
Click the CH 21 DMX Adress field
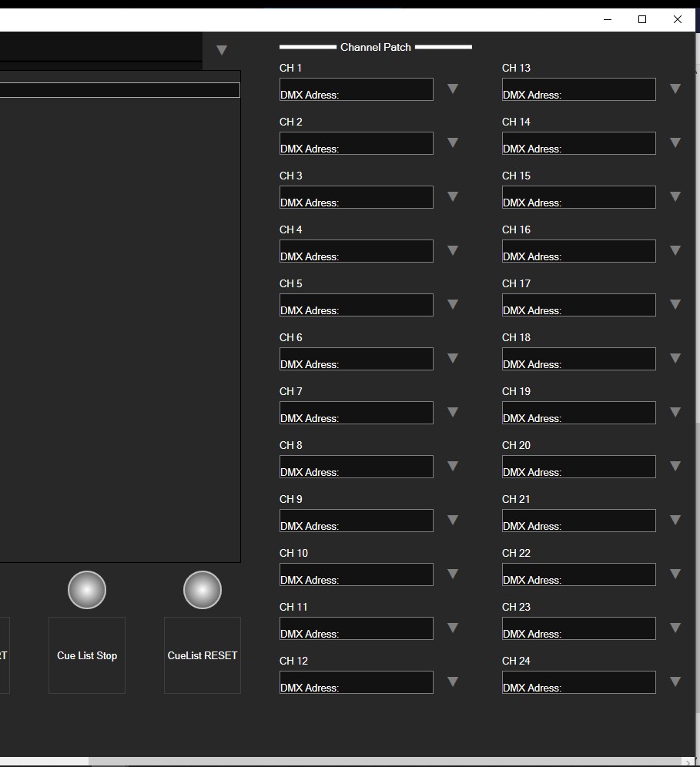point(578,521)
